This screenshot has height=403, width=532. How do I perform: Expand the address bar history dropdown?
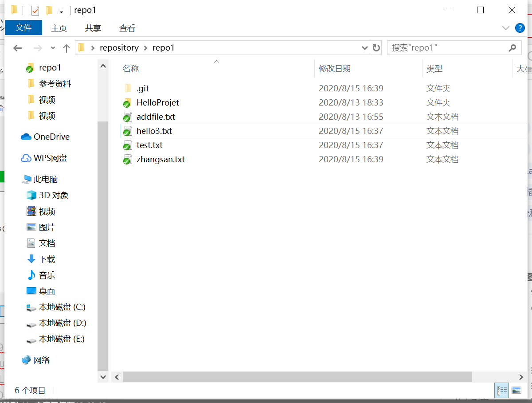pyautogui.click(x=364, y=48)
